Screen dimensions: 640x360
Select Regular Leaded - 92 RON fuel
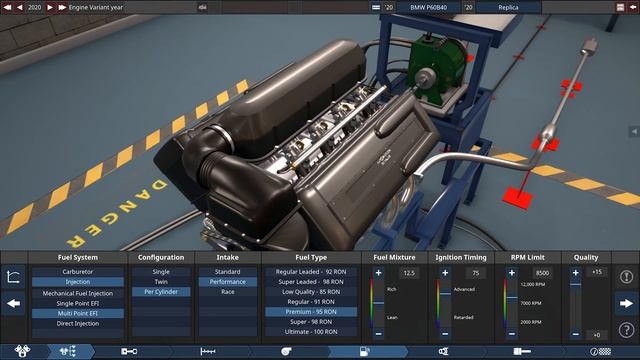click(311, 271)
